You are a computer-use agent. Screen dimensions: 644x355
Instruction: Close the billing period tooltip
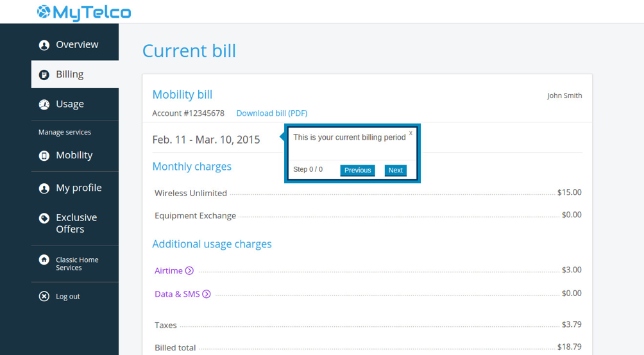(x=411, y=133)
